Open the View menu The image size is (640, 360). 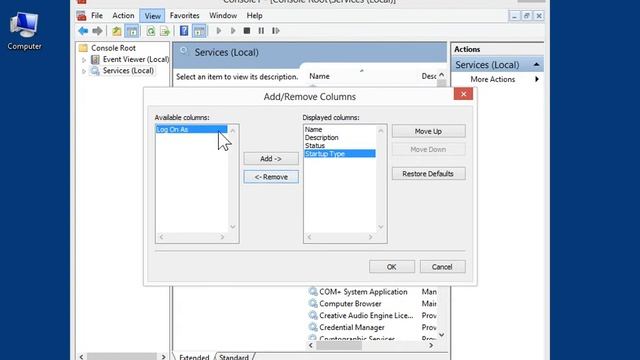pyautogui.click(x=152, y=16)
